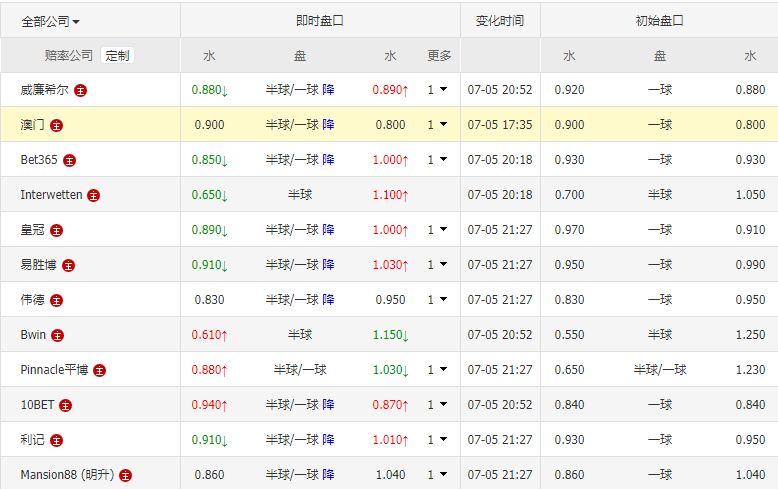The height and width of the screenshot is (489, 778).
Task: Click the 主 icon beside Mansion88 (明升)
Action: click(x=126, y=475)
